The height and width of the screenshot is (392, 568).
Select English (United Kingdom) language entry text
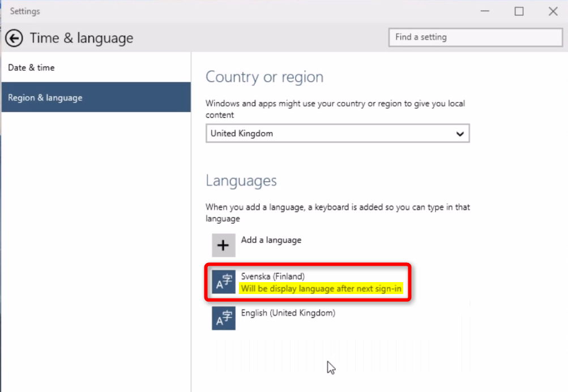(x=288, y=313)
